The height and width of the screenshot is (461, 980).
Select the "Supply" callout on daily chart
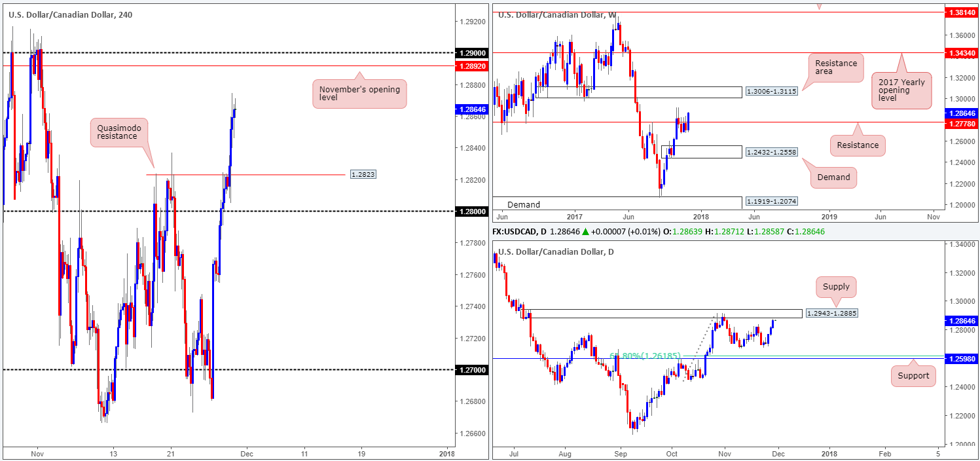(x=836, y=286)
